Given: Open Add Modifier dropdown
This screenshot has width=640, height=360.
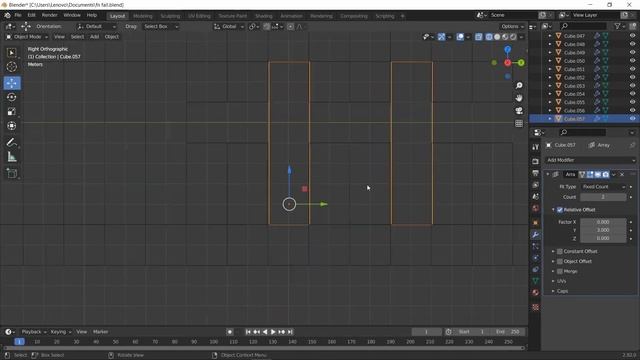Looking at the screenshot, I should [591, 160].
